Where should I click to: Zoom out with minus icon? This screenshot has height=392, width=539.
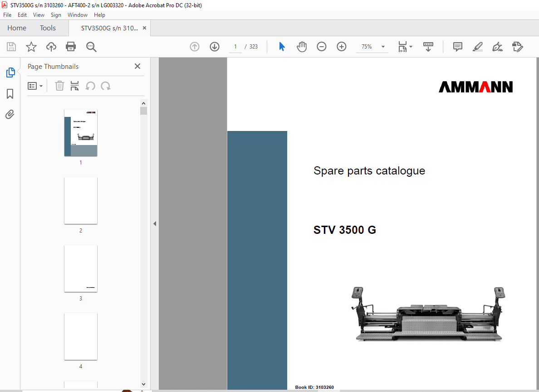[x=321, y=47]
